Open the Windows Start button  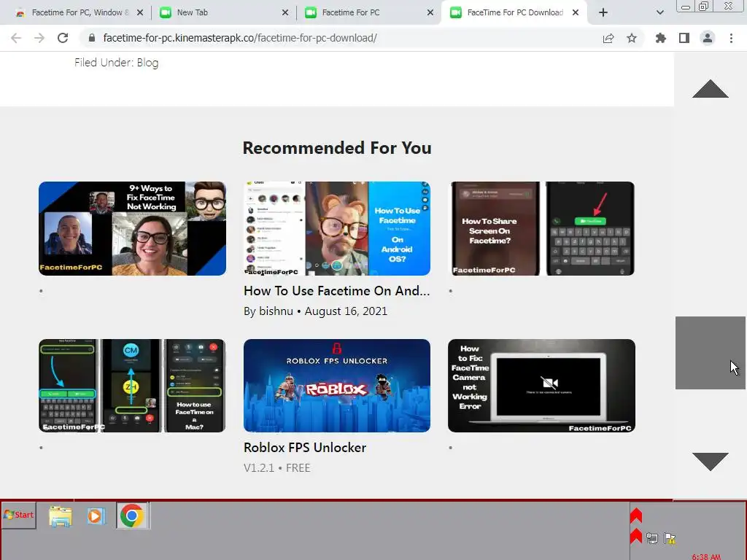click(19, 516)
